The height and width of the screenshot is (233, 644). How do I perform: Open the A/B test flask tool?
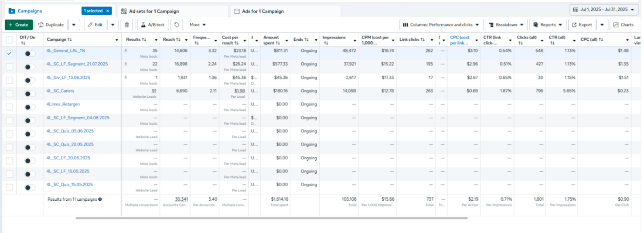click(x=153, y=25)
